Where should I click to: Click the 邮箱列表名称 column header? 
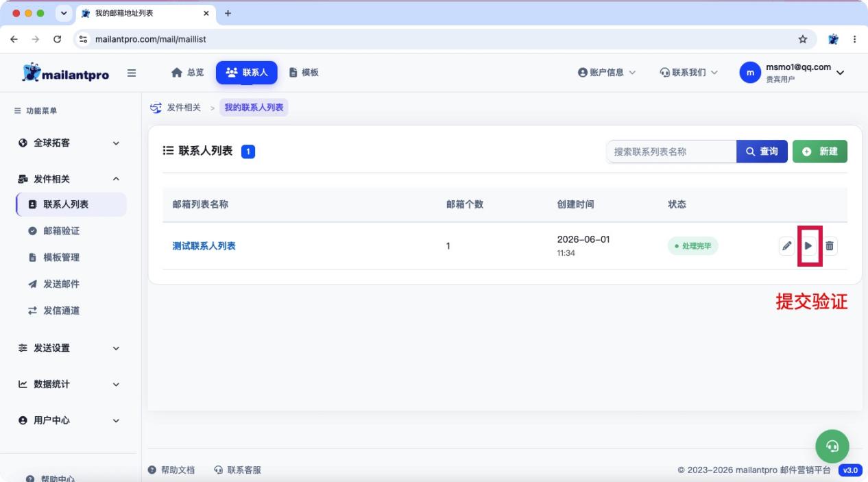tap(200, 204)
